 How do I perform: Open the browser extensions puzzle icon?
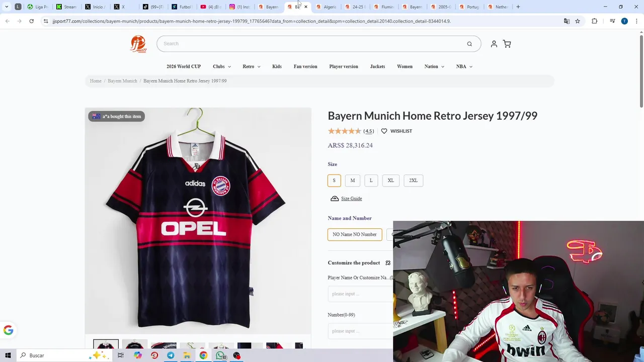(x=594, y=21)
